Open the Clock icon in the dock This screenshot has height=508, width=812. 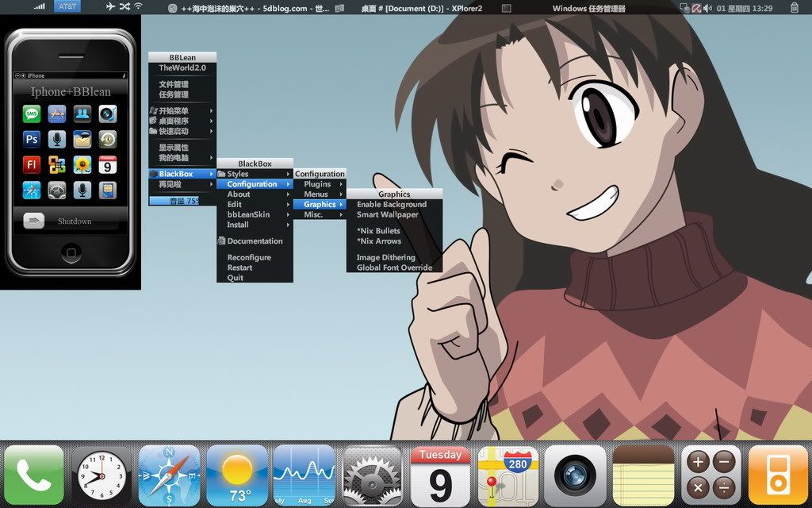[101, 475]
